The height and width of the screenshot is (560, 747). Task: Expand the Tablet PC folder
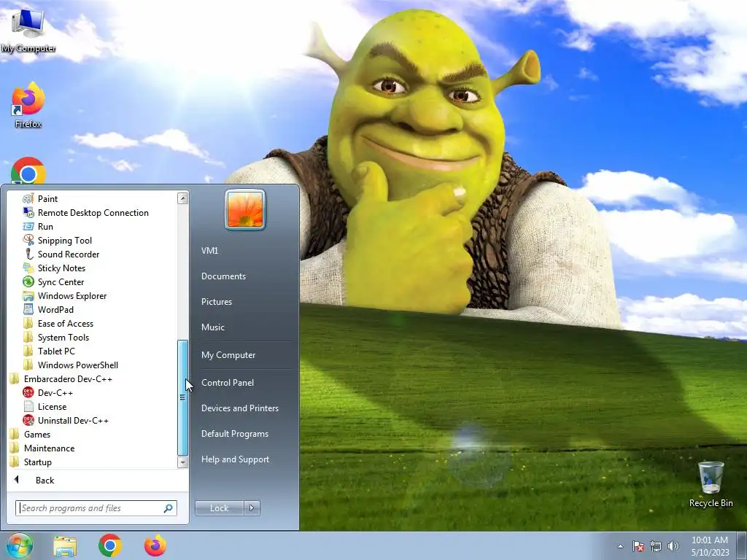tap(49, 351)
